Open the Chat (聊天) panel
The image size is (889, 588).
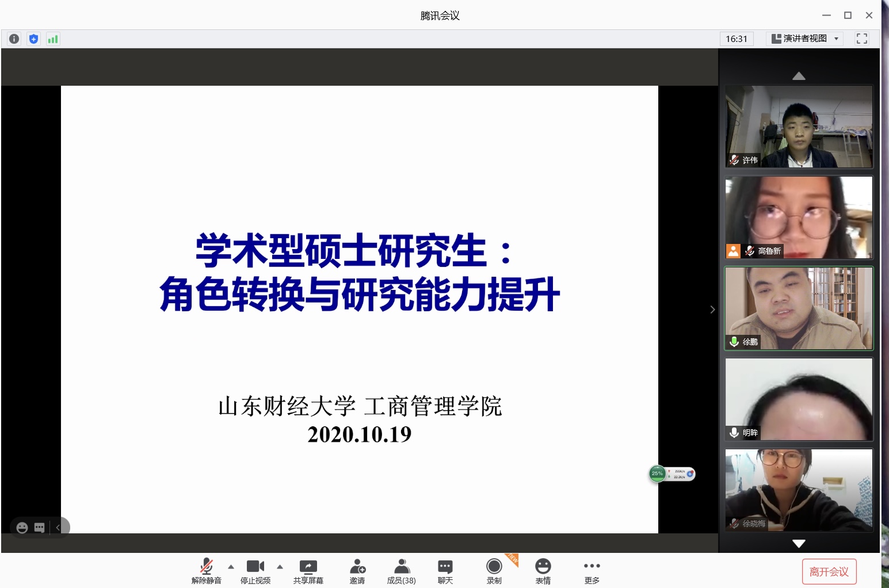pos(445,571)
